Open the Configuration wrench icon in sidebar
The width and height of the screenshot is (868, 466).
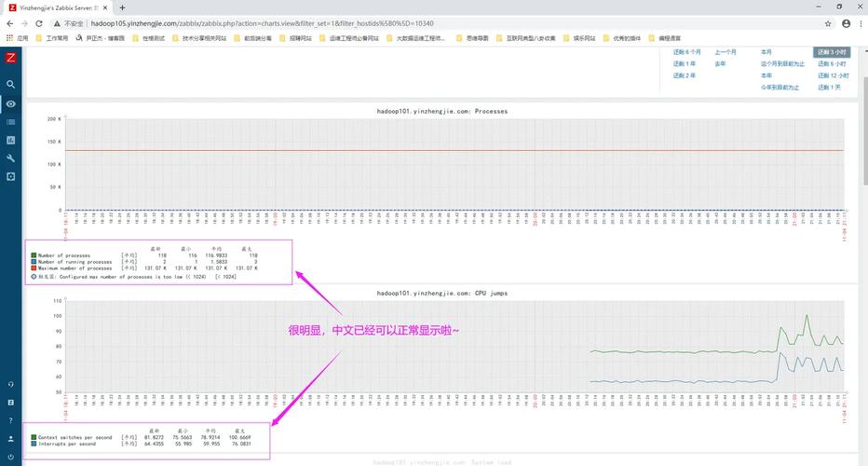(10, 158)
